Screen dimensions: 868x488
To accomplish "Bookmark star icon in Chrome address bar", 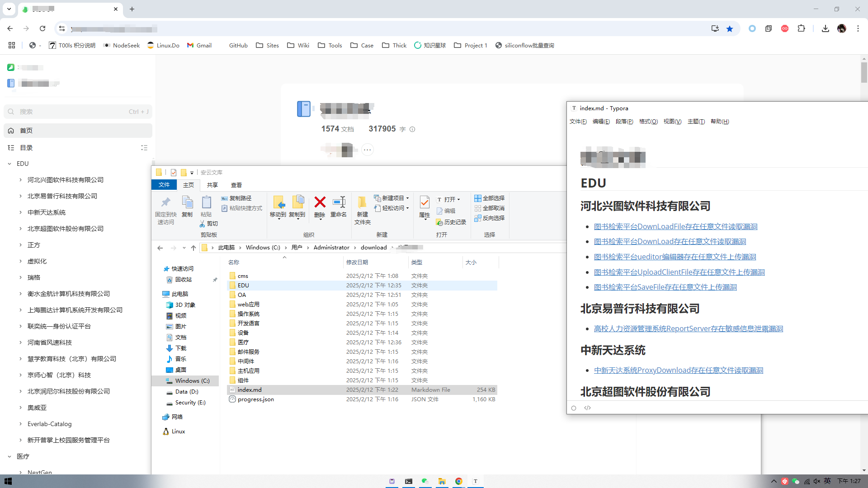I will [730, 28].
